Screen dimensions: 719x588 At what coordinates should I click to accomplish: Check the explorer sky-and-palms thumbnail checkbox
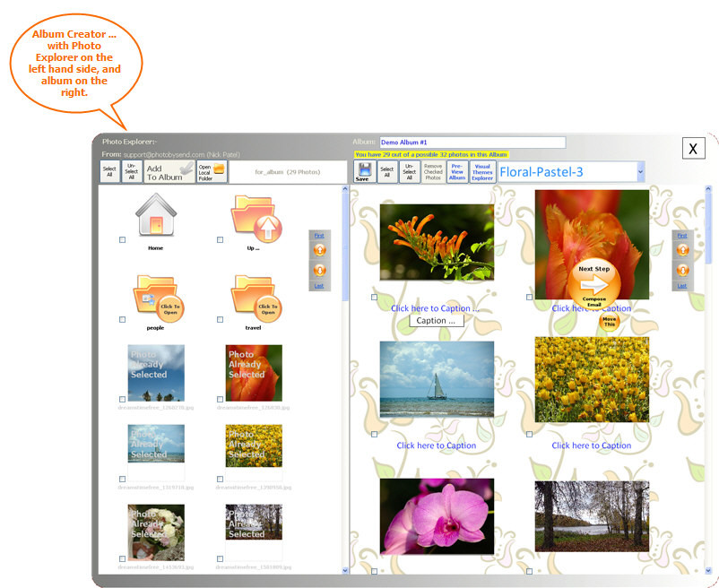click(123, 399)
